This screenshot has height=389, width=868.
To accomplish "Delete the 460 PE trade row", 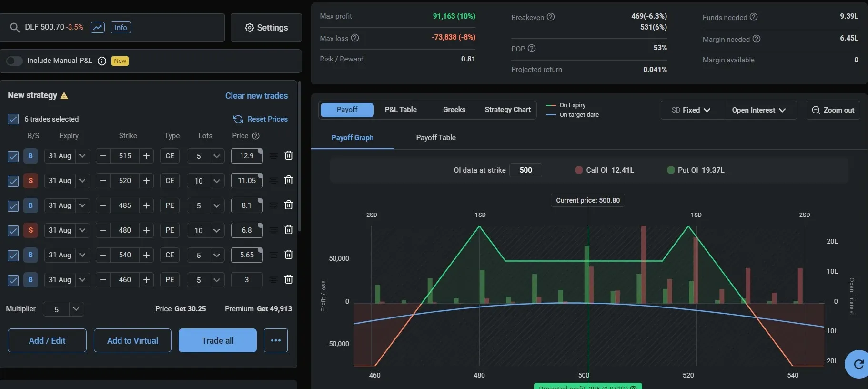I will [289, 279].
